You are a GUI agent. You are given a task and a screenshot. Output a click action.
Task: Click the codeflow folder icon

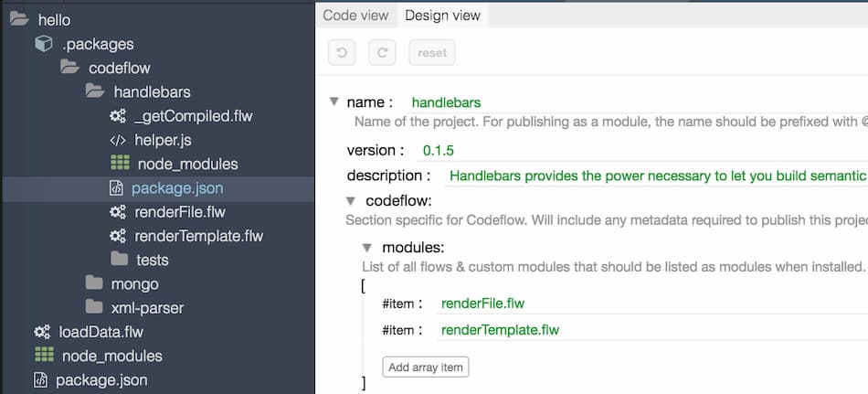coord(69,68)
